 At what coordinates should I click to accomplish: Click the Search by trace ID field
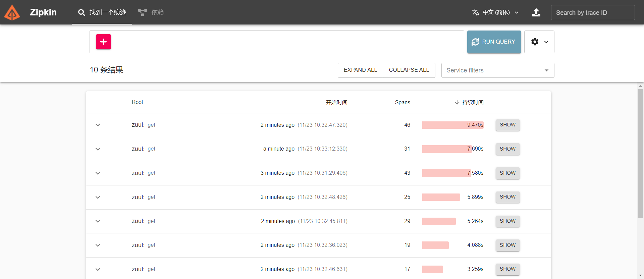[593, 12]
